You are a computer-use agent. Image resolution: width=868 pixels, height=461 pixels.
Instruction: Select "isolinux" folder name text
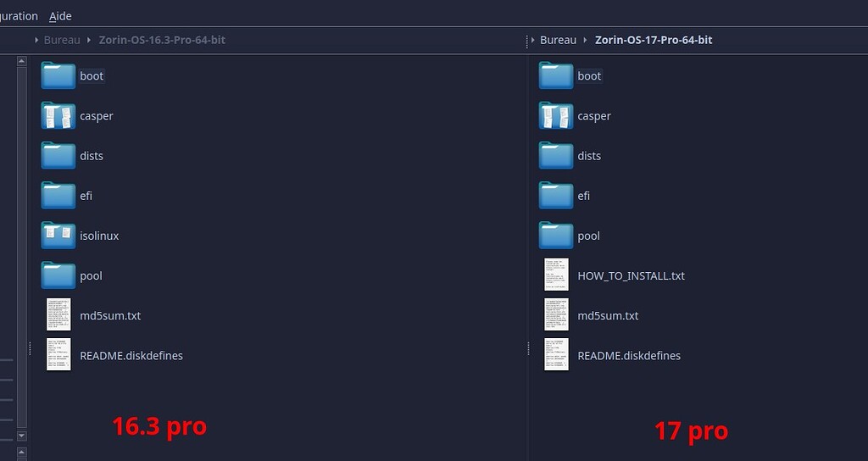point(99,236)
